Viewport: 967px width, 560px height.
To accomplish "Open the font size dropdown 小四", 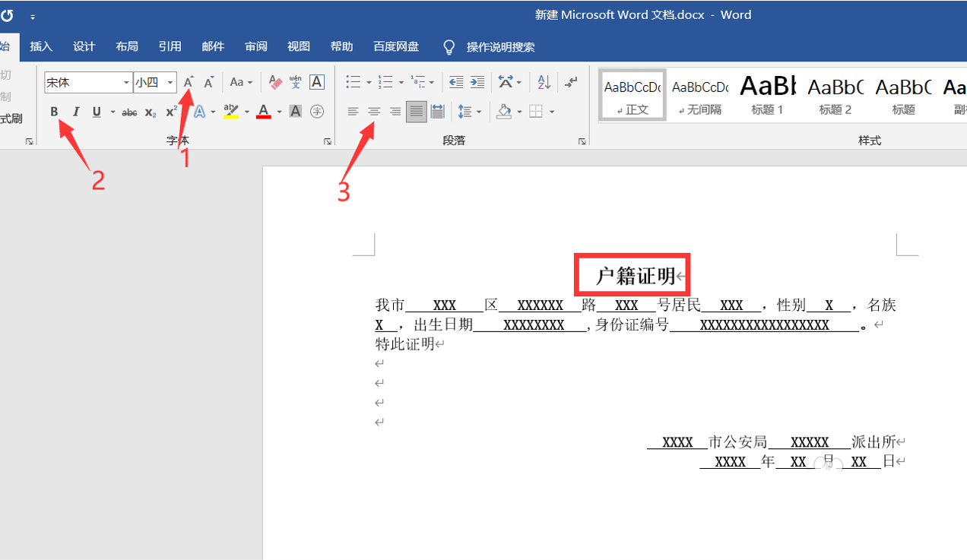I will click(x=170, y=82).
